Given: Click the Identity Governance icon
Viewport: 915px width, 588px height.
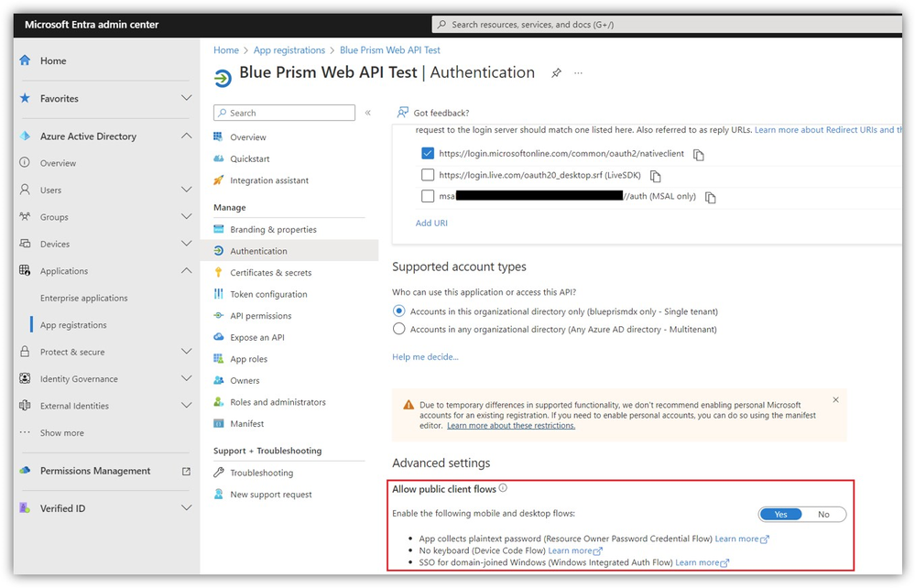Looking at the screenshot, I should (x=25, y=378).
